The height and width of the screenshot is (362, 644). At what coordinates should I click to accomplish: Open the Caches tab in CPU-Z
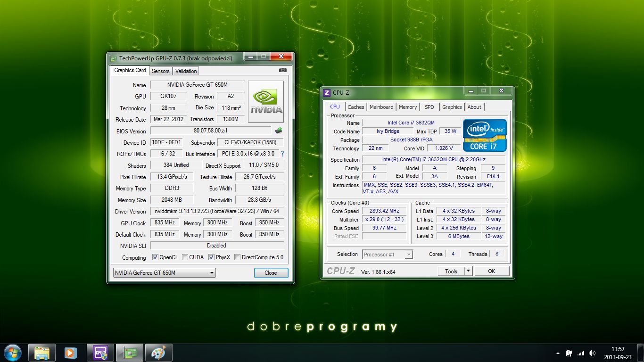tap(356, 107)
